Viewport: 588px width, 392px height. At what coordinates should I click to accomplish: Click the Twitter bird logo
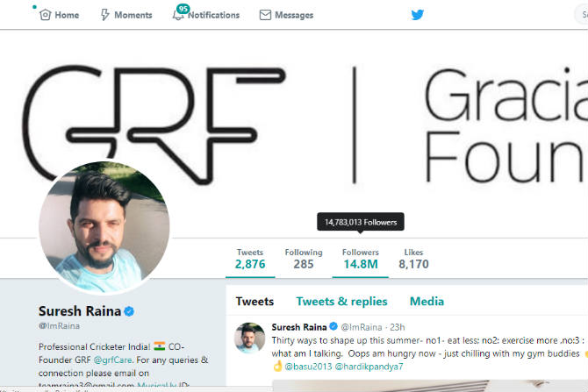click(418, 15)
